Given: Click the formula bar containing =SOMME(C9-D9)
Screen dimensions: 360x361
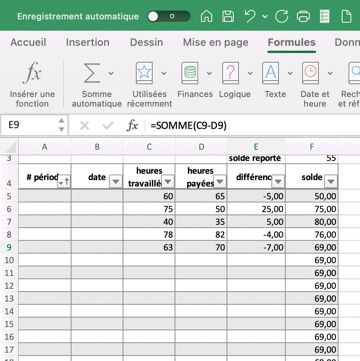Looking at the screenshot, I should 253,125.
